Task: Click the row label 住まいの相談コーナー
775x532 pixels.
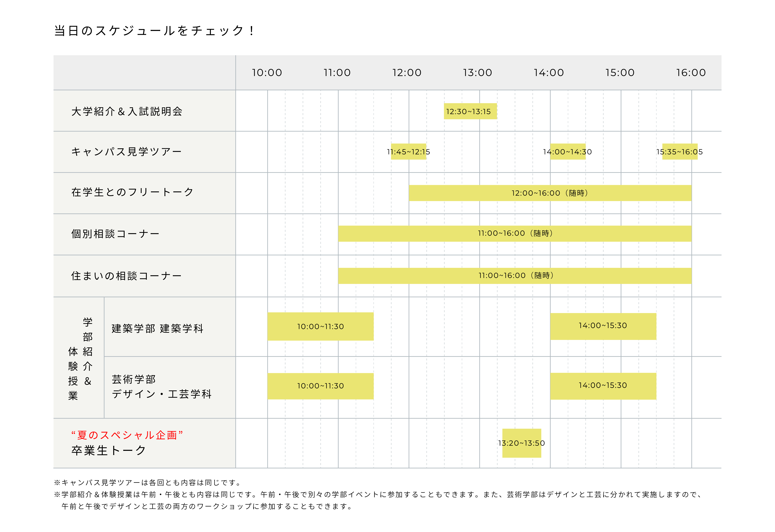Action: (x=127, y=276)
